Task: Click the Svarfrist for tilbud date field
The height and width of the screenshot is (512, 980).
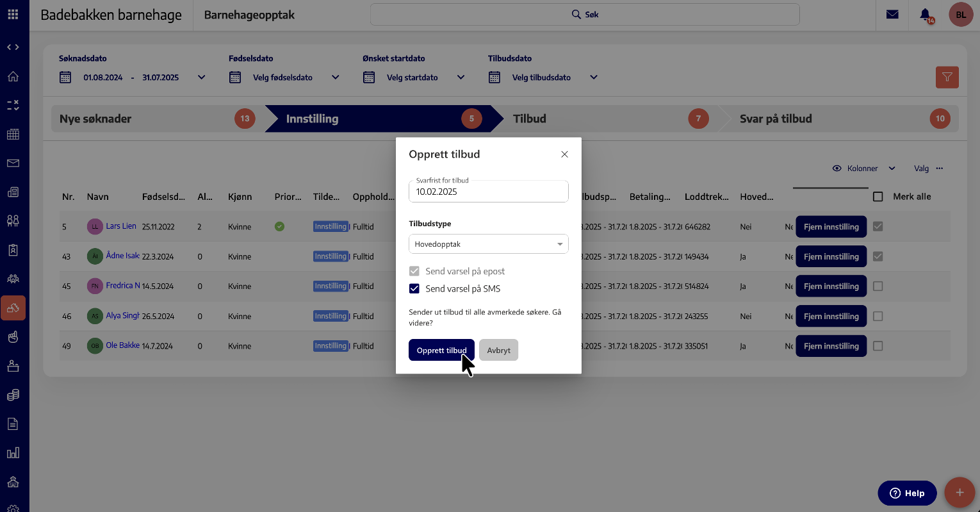Action: pyautogui.click(x=488, y=192)
